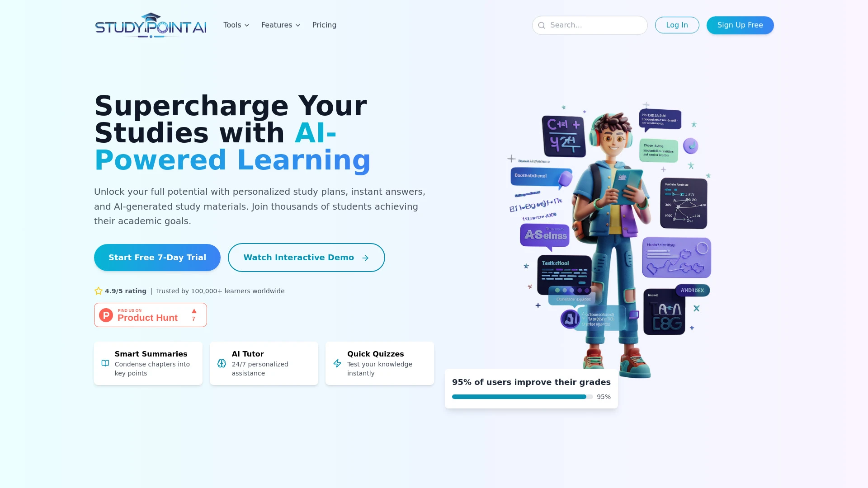868x488 pixels.
Task: Select the Pricing menu item
Action: pyautogui.click(x=324, y=25)
